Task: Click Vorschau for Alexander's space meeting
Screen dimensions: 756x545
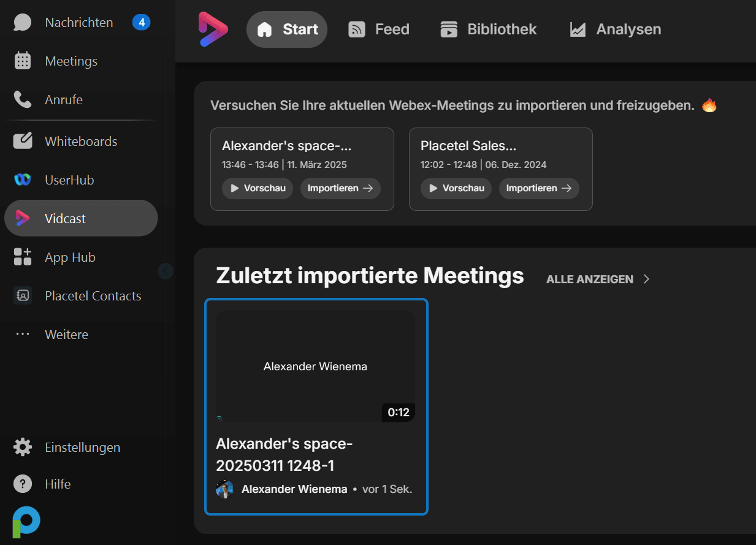Action: click(x=258, y=188)
